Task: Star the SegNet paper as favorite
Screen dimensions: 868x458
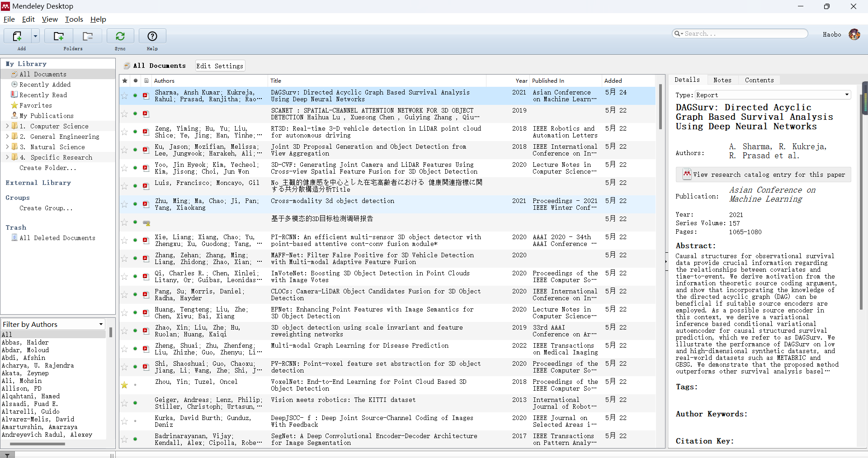Action: 124,439
